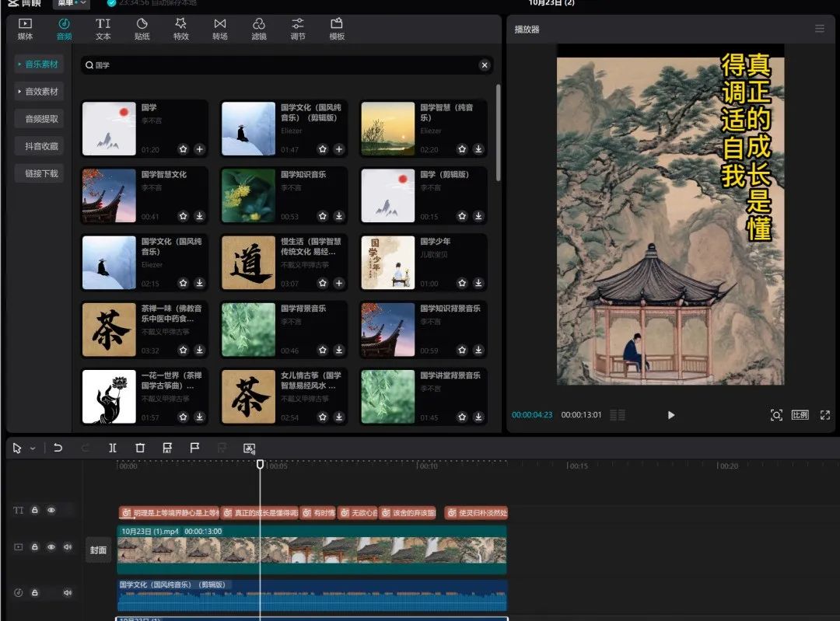Image resolution: width=840 pixels, height=621 pixels.
Task: Add a marker flag on timeline
Action: point(194,448)
